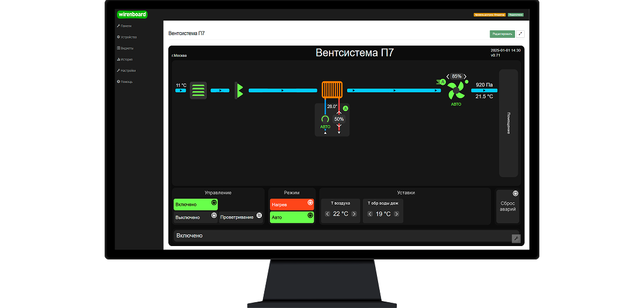
Task: Click the supply fan icon
Action: click(456, 91)
